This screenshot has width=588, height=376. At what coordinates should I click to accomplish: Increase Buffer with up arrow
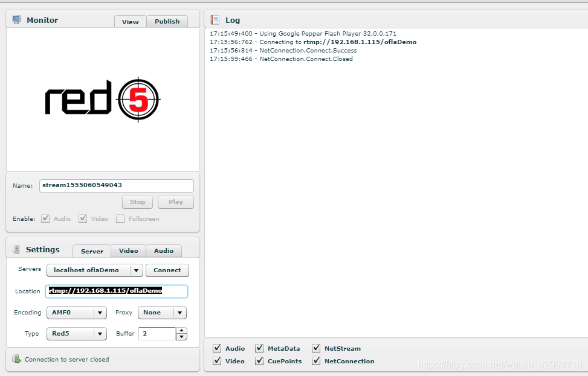(x=181, y=331)
